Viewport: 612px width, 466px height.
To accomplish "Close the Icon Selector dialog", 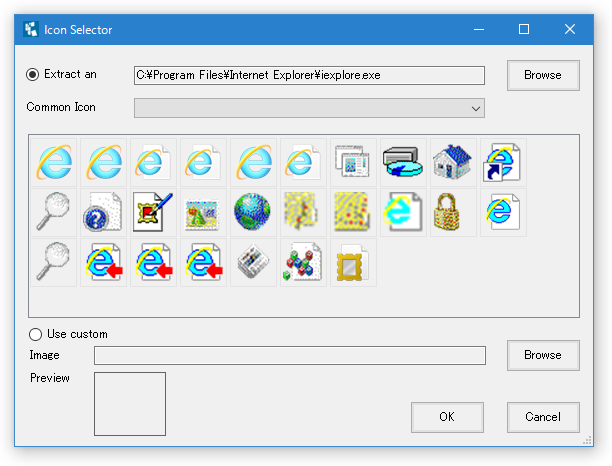I will tap(570, 29).
